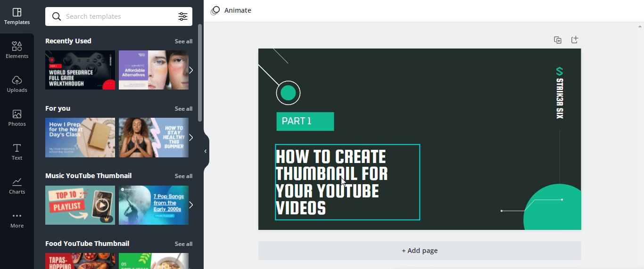Collapse the side panel with arrow handle
The image size is (644, 269).
point(206,151)
